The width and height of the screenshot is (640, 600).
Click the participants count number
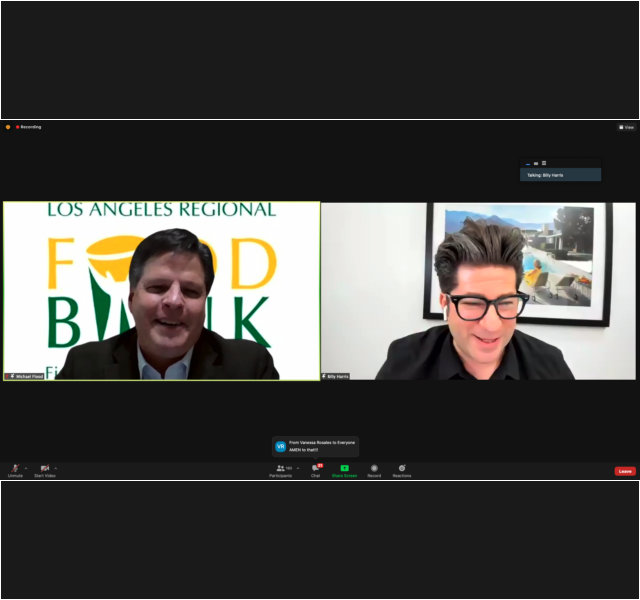click(289, 468)
